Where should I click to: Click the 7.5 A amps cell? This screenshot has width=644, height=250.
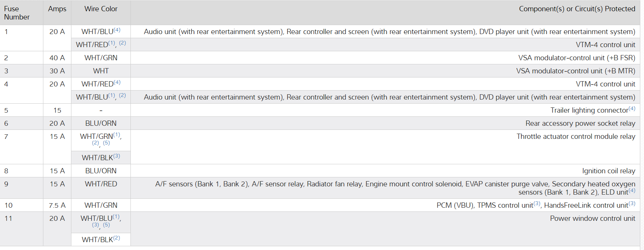(x=57, y=205)
